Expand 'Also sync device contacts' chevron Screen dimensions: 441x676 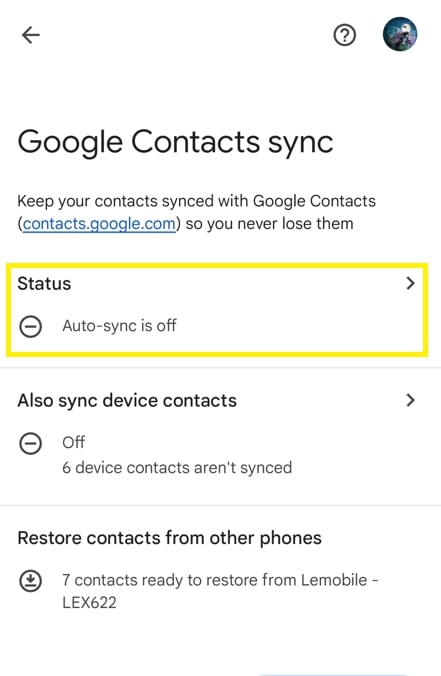(410, 400)
